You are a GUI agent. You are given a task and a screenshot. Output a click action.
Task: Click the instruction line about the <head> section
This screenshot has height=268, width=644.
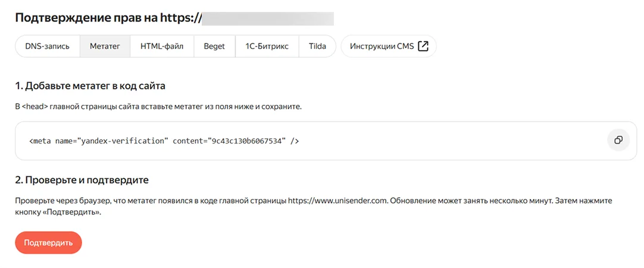pos(158,107)
